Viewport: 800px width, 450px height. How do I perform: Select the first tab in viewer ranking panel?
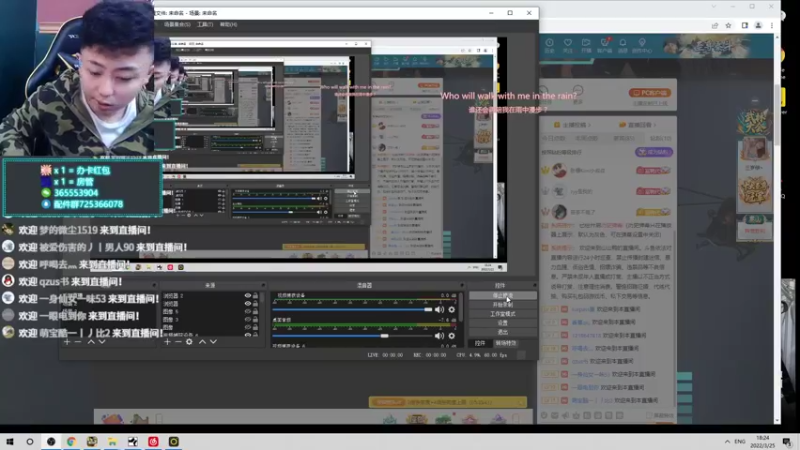click(x=553, y=138)
